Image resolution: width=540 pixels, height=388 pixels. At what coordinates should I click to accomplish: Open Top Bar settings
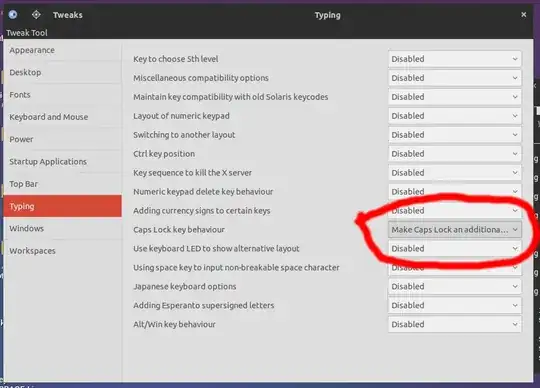pyautogui.click(x=62, y=184)
